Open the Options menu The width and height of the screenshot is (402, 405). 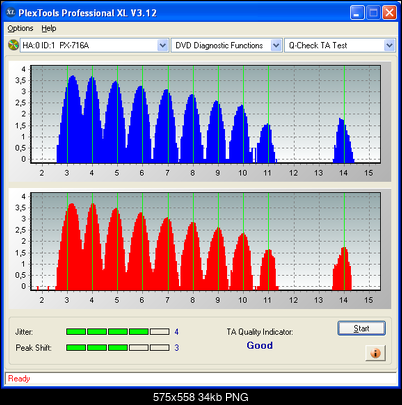20,29
